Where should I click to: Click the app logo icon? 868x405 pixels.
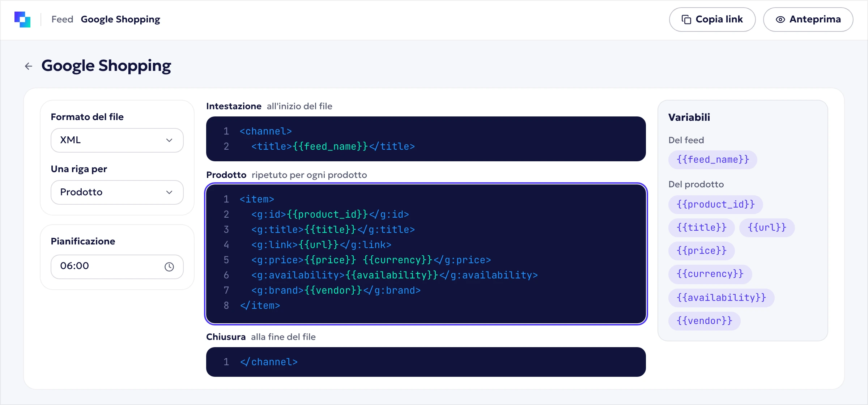click(x=22, y=20)
